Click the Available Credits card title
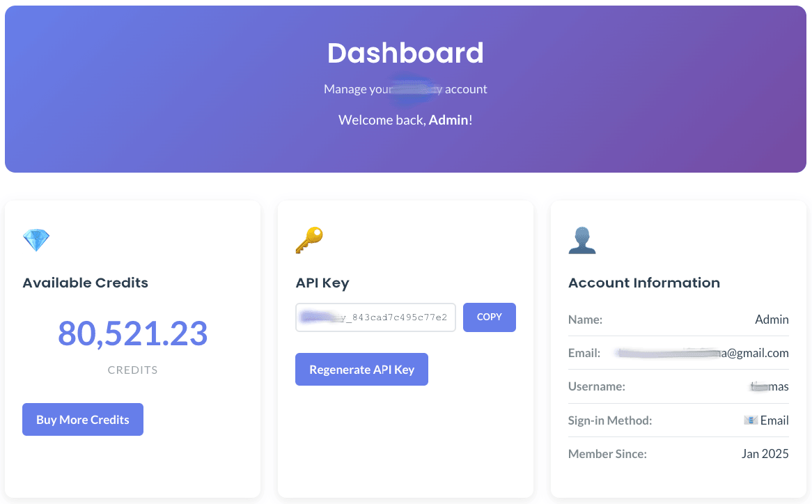The height and width of the screenshot is (504, 812). (x=85, y=283)
